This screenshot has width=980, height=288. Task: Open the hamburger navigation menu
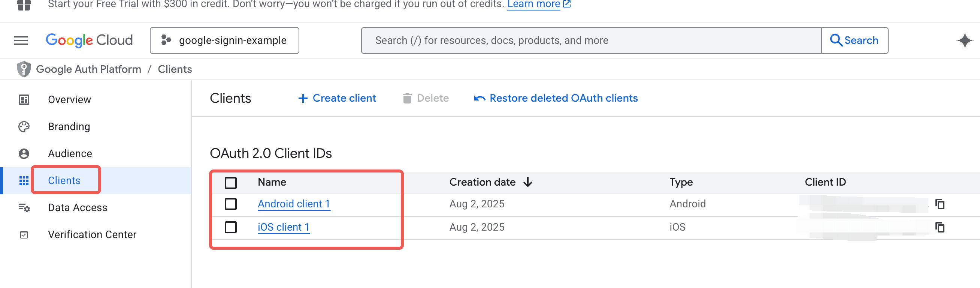pyautogui.click(x=21, y=40)
